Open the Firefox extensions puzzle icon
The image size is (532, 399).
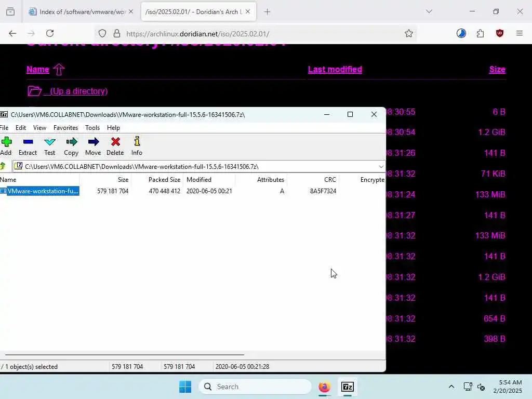(x=480, y=33)
